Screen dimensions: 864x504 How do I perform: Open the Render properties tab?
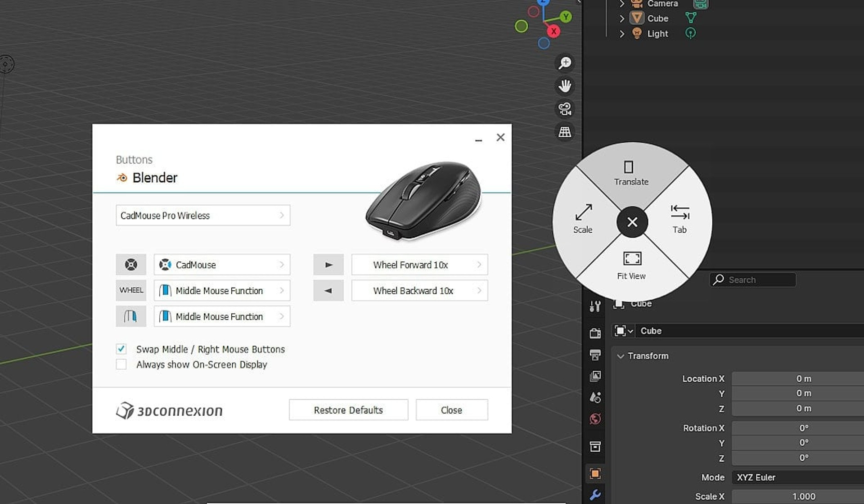(595, 333)
